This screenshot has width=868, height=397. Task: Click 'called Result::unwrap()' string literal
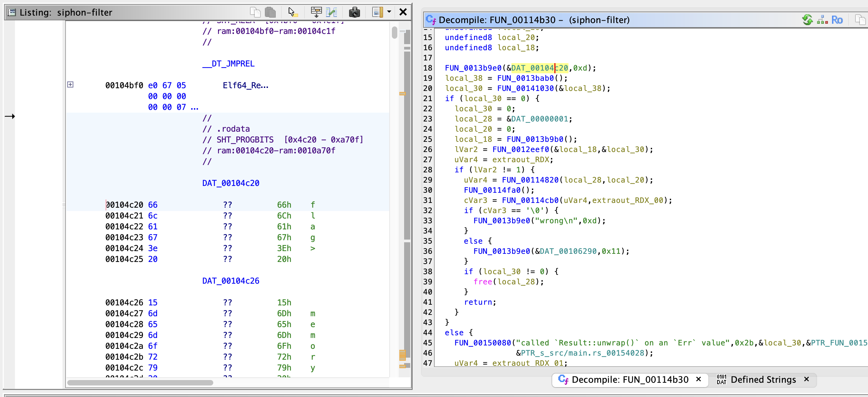623,343
